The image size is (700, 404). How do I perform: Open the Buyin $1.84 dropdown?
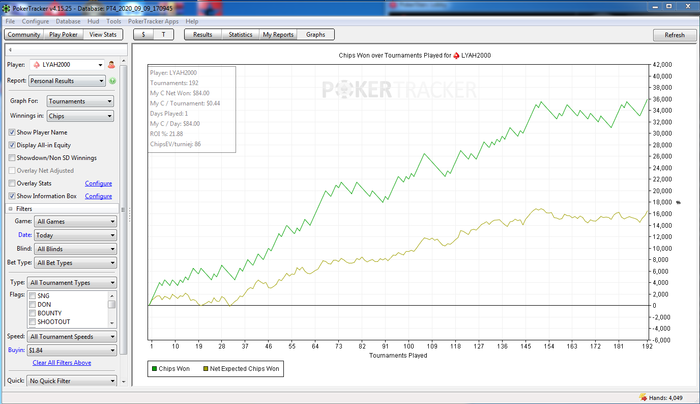(72, 350)
